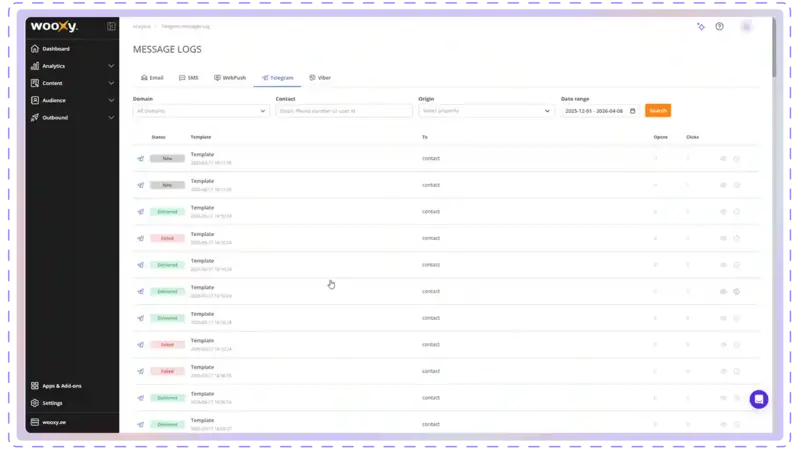Switch to the WebPush tab
The height and width of the screenshot is (450, 800).
230,78
